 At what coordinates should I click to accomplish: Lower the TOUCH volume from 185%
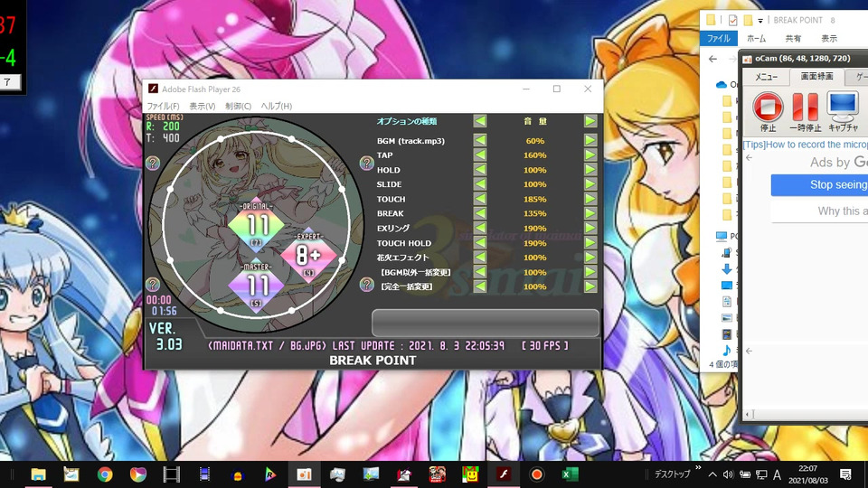480,199
